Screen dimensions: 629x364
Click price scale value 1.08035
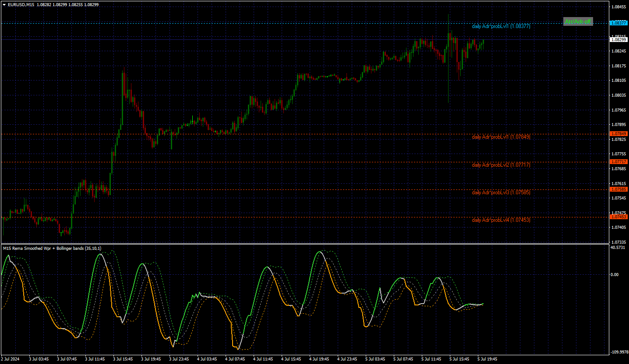tap(619, 95)
